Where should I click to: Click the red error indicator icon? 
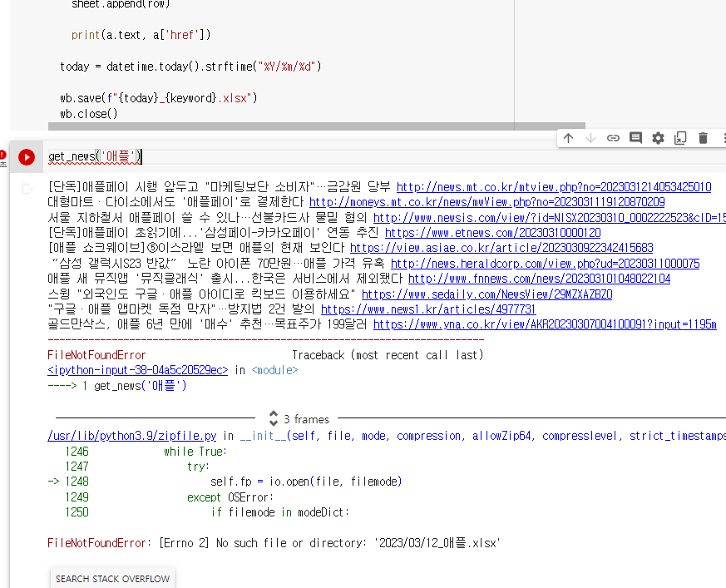pyautogui.click(x=2, y=155)
